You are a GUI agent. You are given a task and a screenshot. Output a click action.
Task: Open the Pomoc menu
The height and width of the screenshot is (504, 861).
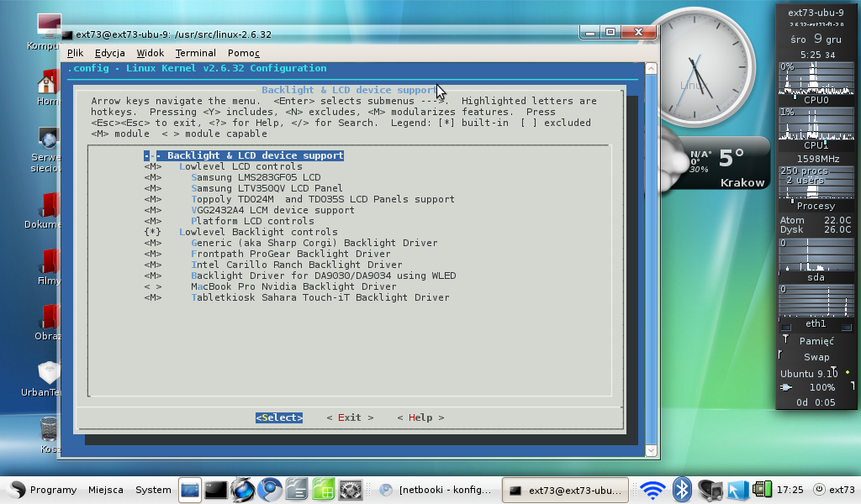tap(243, 53)
